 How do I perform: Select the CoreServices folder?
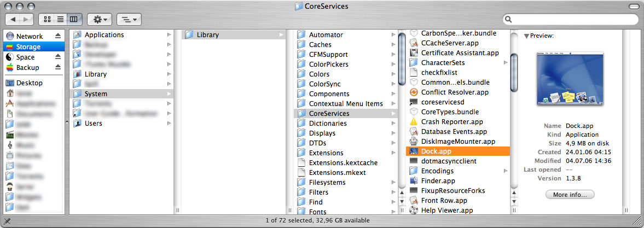coord(346,114)
